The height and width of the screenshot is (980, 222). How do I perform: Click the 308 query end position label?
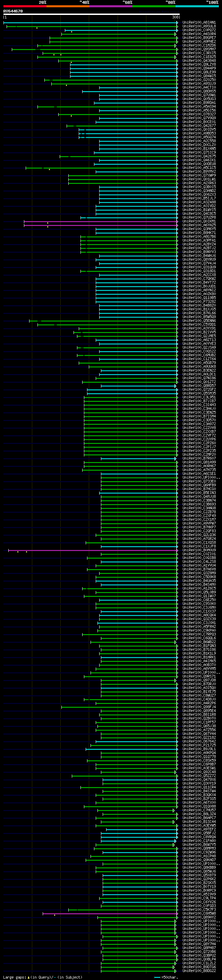point(175,17)
